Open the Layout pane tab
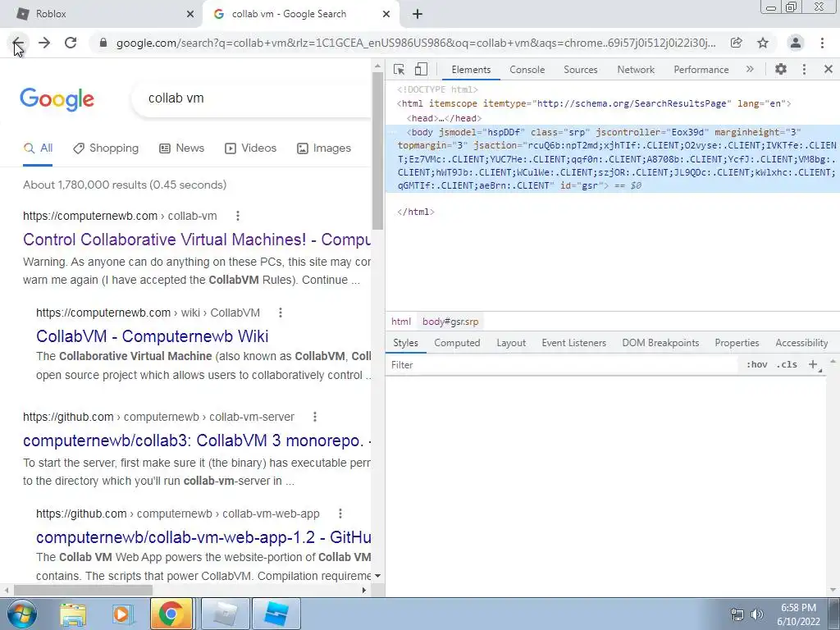Image resolution: width=840 pixels, height=630 pixels. pos(511,343)
